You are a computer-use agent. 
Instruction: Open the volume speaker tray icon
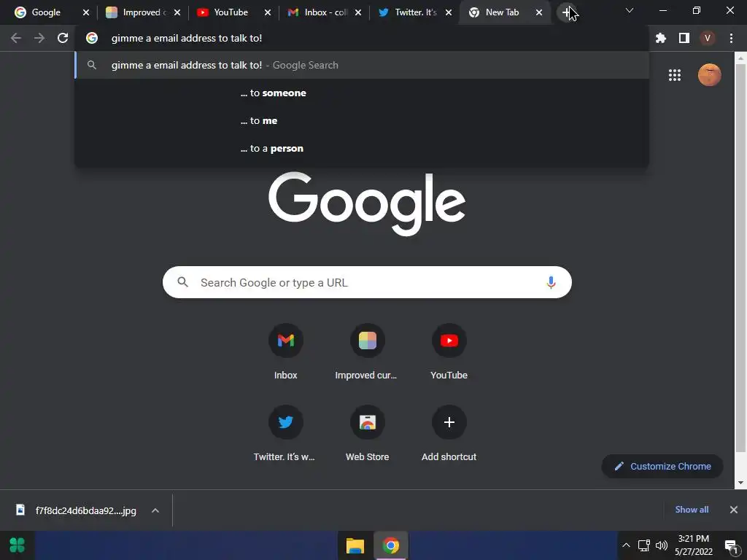point(661,545)
